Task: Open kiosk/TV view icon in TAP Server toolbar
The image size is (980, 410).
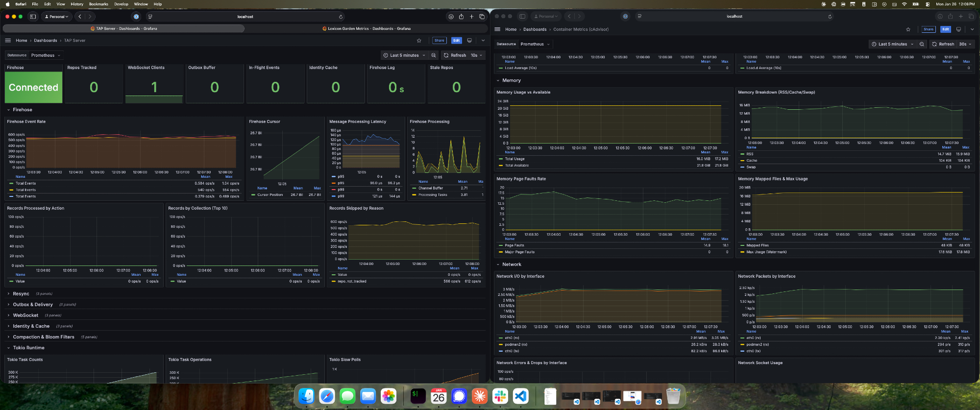Action: pos(469,41)
